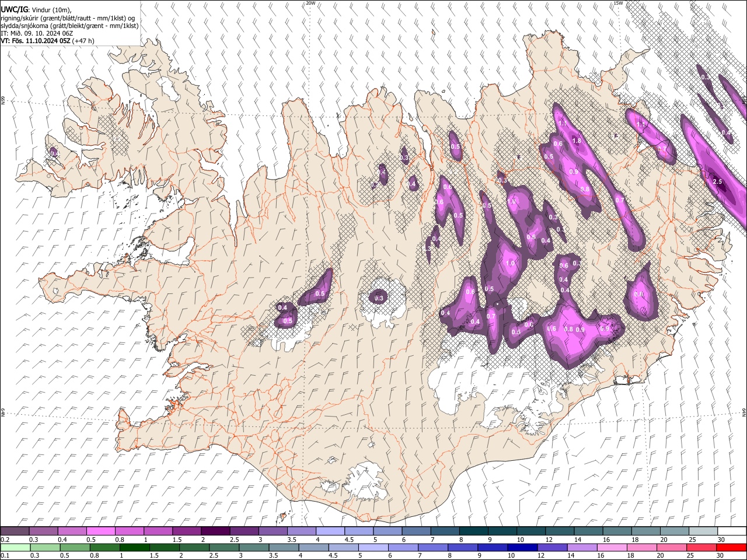Click the 20W longitude label
The width and height of the screenshot is (747, 560).
(x=311, y=3)
